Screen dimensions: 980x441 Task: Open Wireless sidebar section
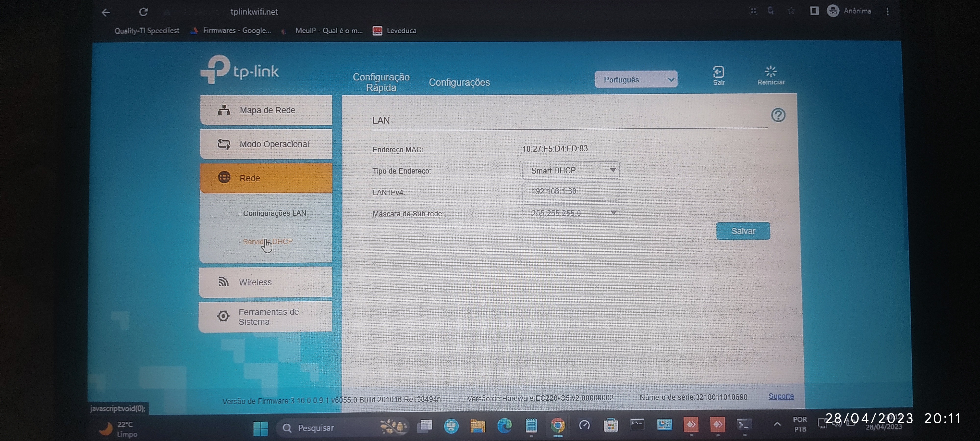266,282
